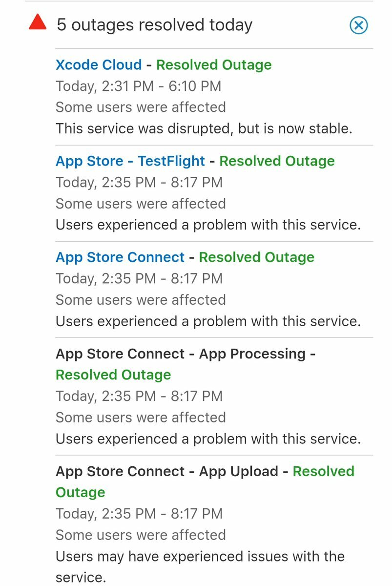
Task: Select the App Store Connect - App Upload title
Action: [167, 471]
